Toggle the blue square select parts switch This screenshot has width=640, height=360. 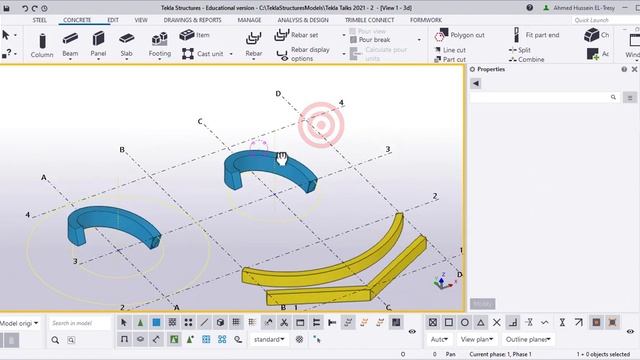156,323
